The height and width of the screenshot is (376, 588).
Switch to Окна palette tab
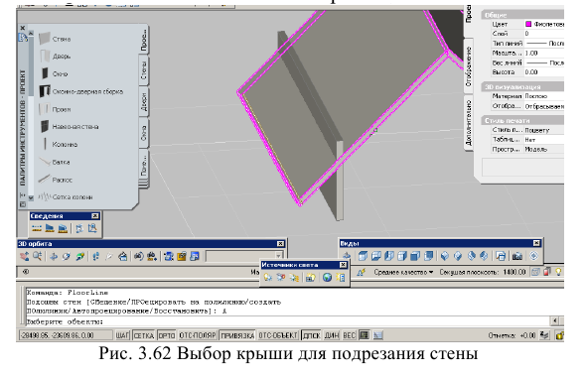tap(144, 133)
